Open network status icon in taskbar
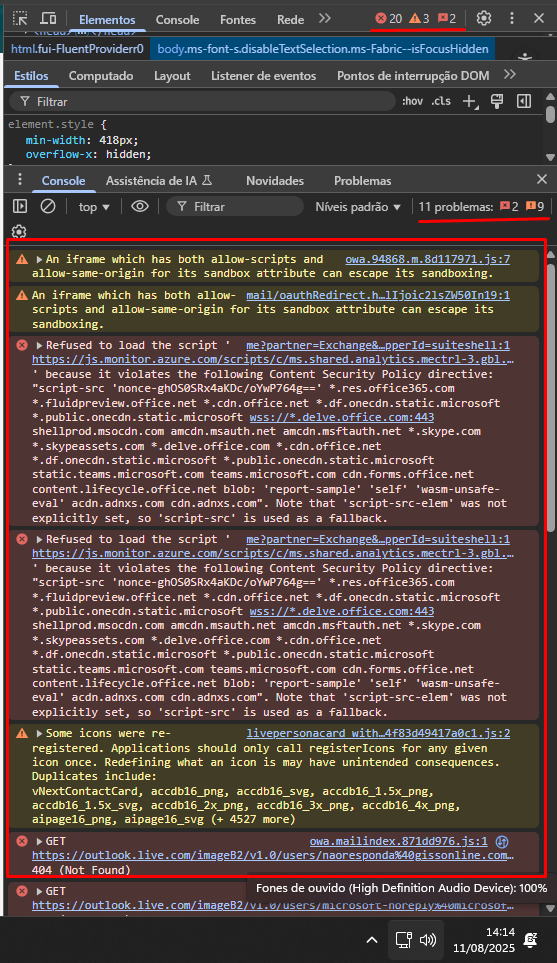 404,940
